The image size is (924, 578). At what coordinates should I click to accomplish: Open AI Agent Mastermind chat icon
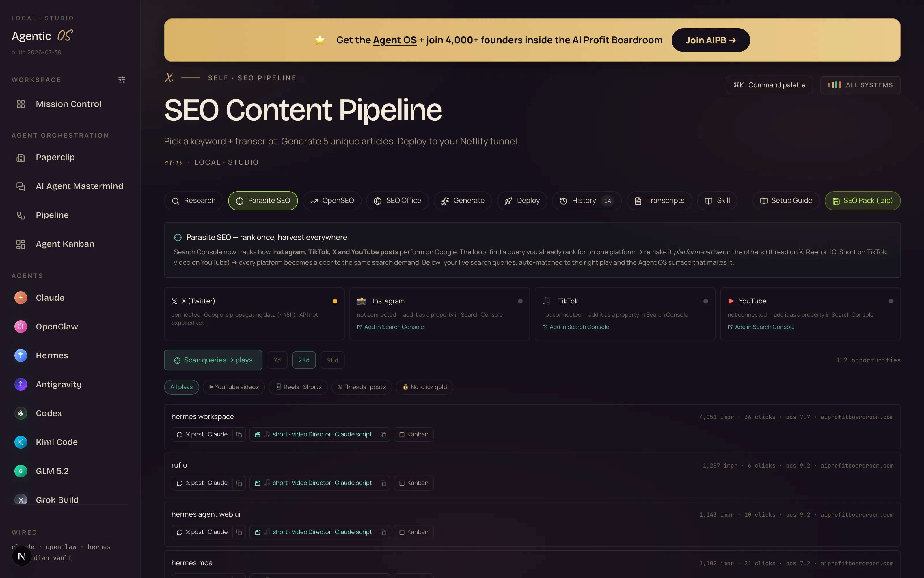pyautogui.click(x=21, y=186)
